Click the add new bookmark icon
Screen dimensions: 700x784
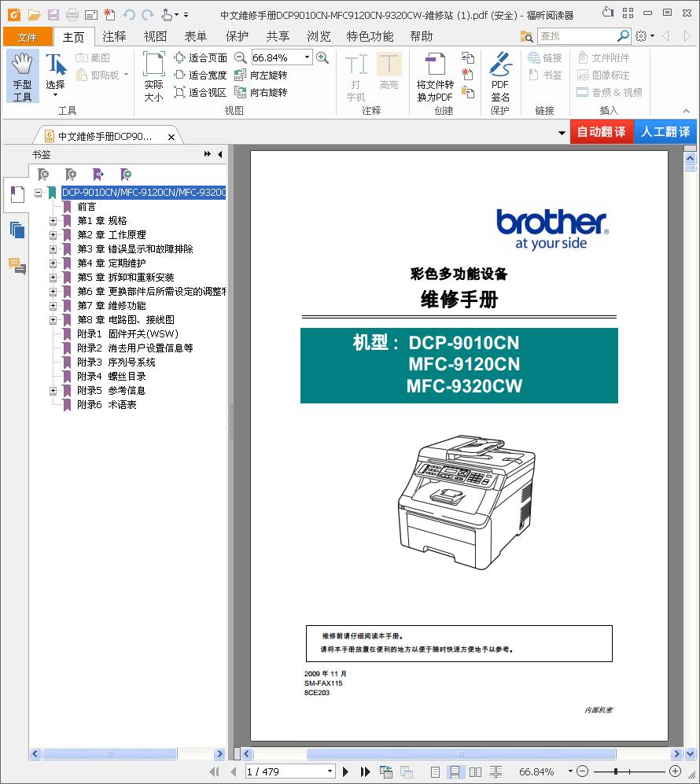pos(71,174)
